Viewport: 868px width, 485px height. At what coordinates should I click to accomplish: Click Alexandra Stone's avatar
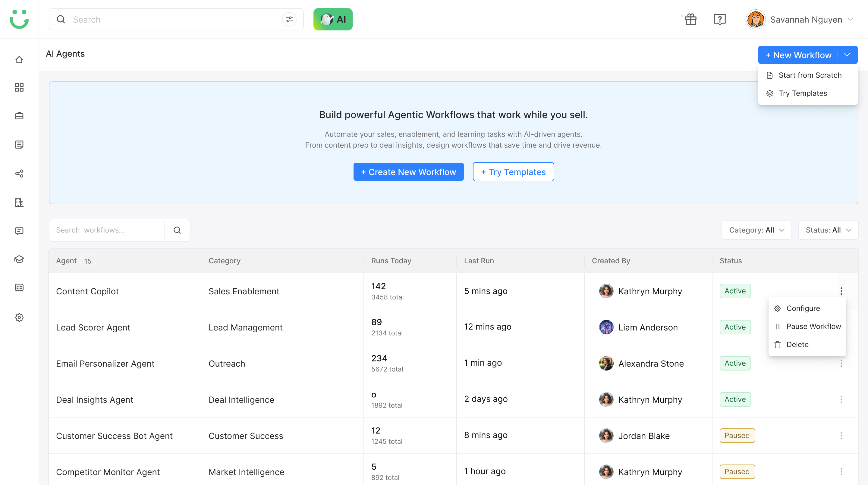(606, 363)
